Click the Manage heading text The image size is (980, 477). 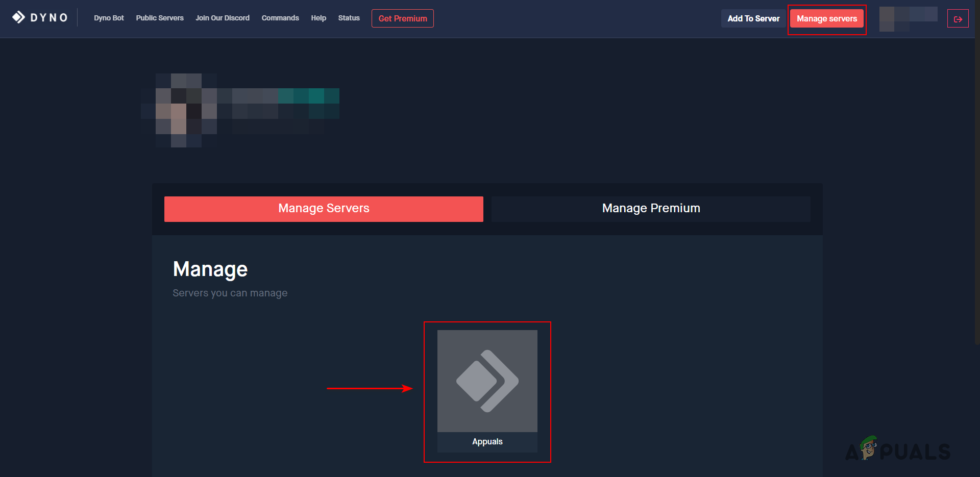click(x=210, y=269)
